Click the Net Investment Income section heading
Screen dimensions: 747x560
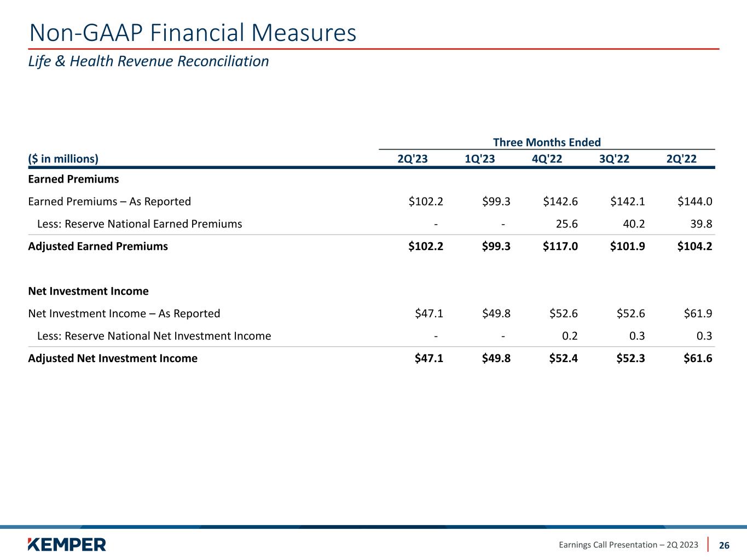[x=88, y=291]
